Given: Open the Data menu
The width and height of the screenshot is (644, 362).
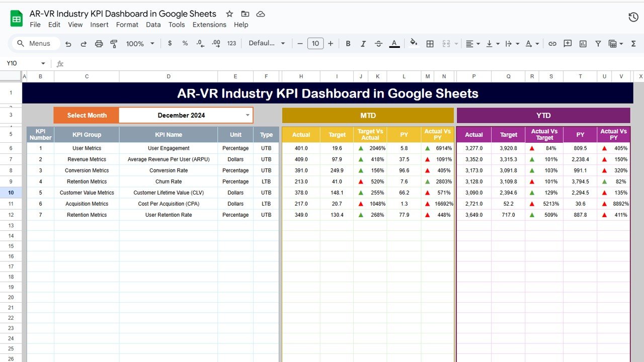Looking at the screenshot, I should pyautogui.click(x=153, y=25).
